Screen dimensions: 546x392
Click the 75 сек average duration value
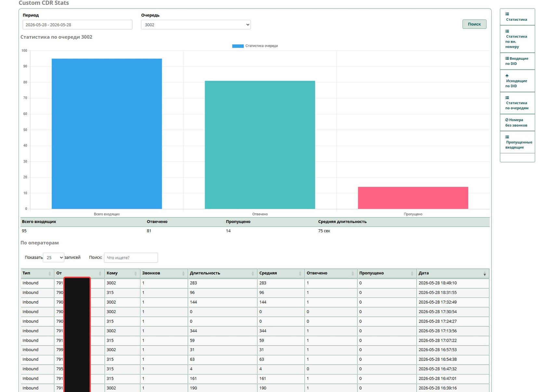click(324, 231)
